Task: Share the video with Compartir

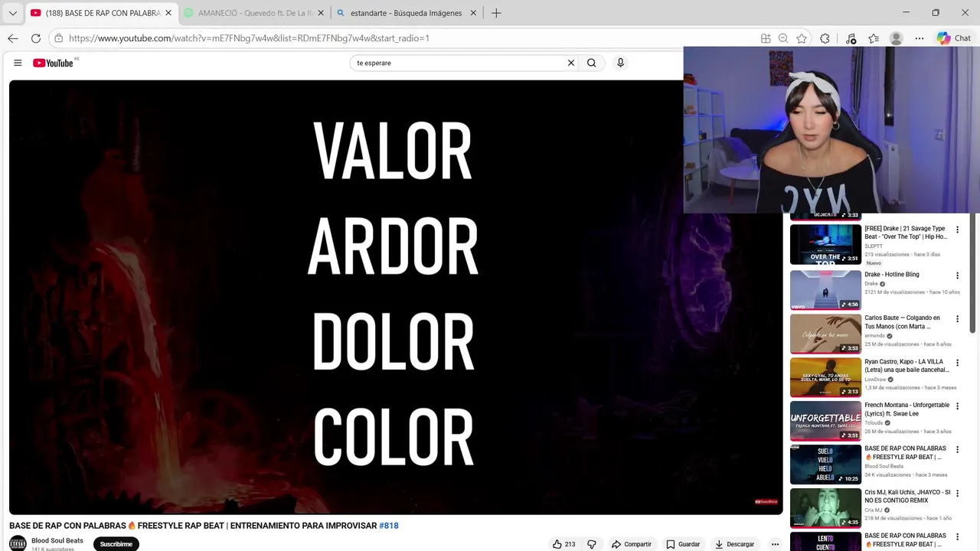Action: click(631, 544)
